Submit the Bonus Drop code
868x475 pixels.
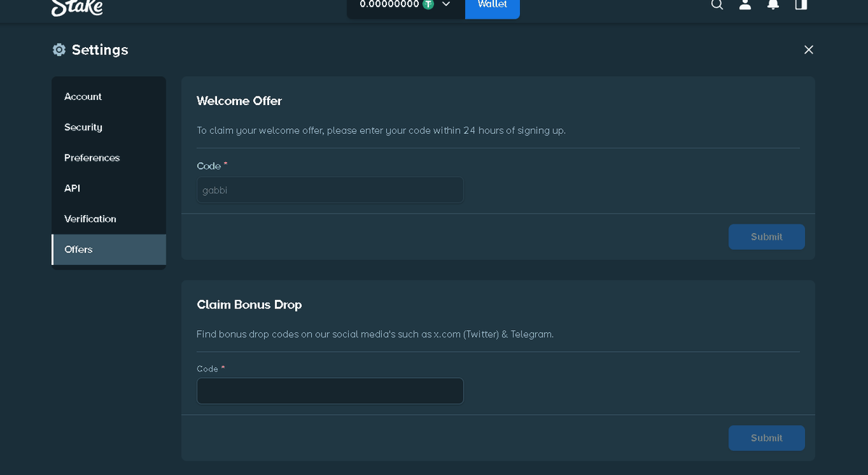click(x=767, y=438)
